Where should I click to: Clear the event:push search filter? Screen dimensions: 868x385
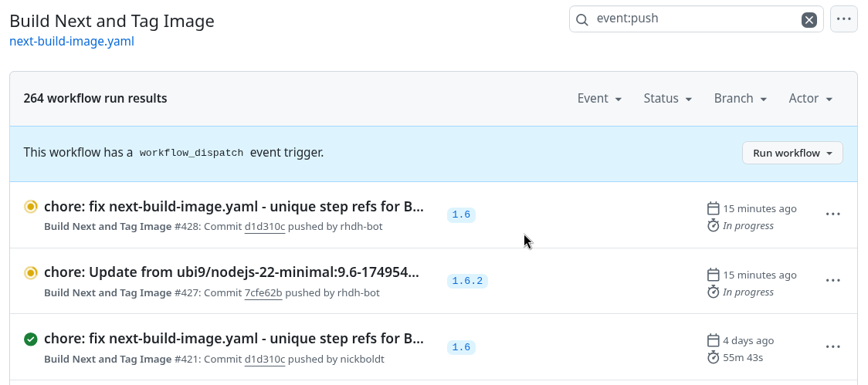click(x=809, y=19)
